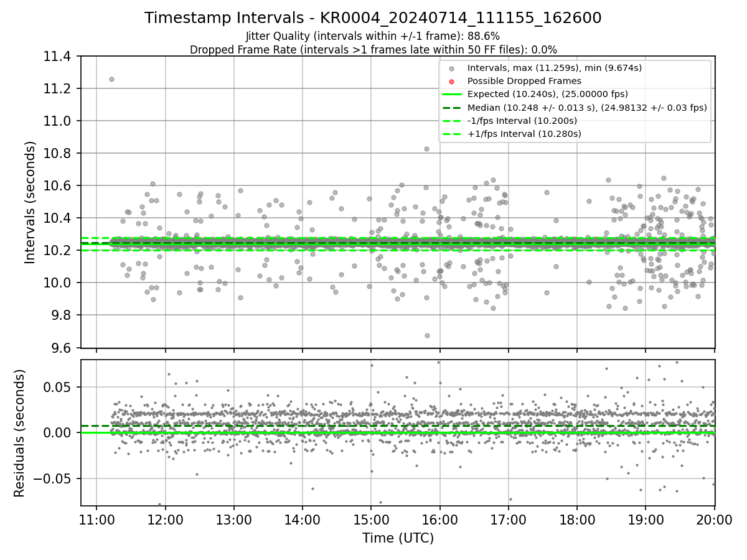Click the 'Residuals (seconds)' y-axis label
The image size is (747, 560).
pos(19,433)
